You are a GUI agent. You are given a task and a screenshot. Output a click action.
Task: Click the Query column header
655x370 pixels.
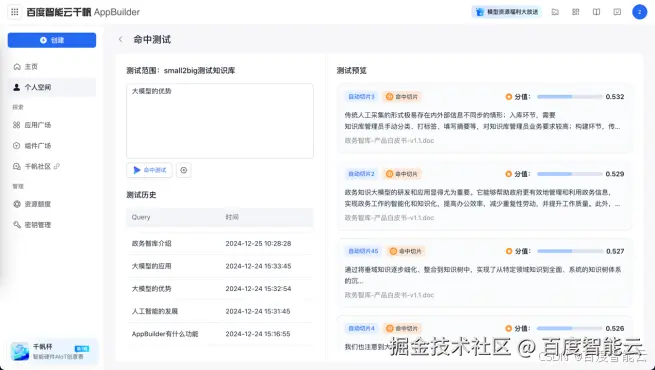[x=141, y=217]
